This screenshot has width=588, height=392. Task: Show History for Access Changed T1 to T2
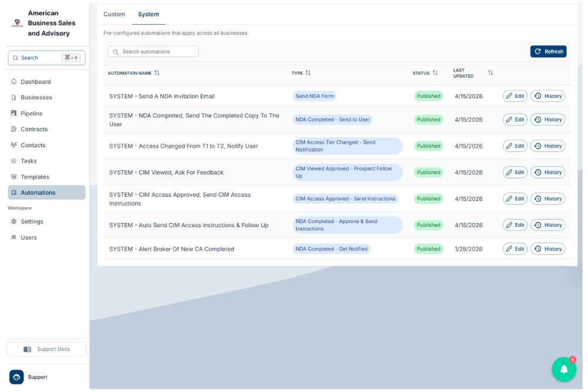click(547, 146)
